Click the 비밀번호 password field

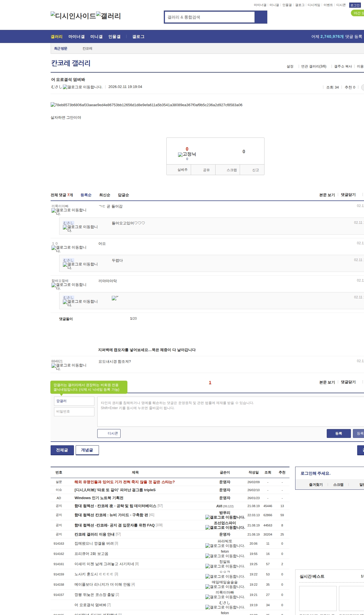tap(74, 411)
